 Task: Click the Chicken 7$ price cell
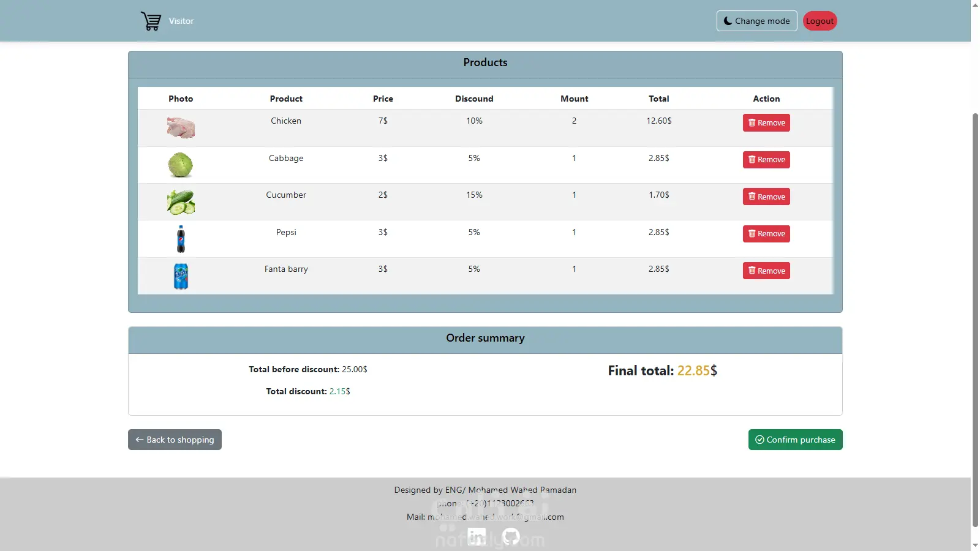pyautogui.click(x=383, y=121)
